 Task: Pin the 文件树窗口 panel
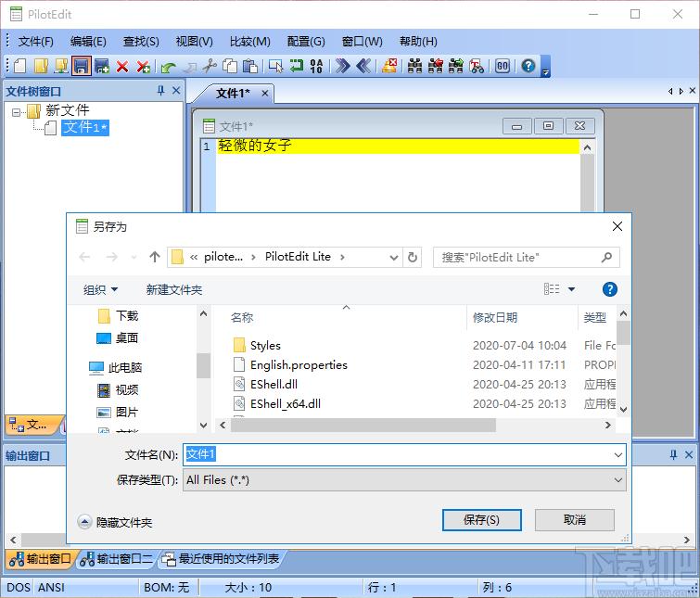tap(161, 91)
